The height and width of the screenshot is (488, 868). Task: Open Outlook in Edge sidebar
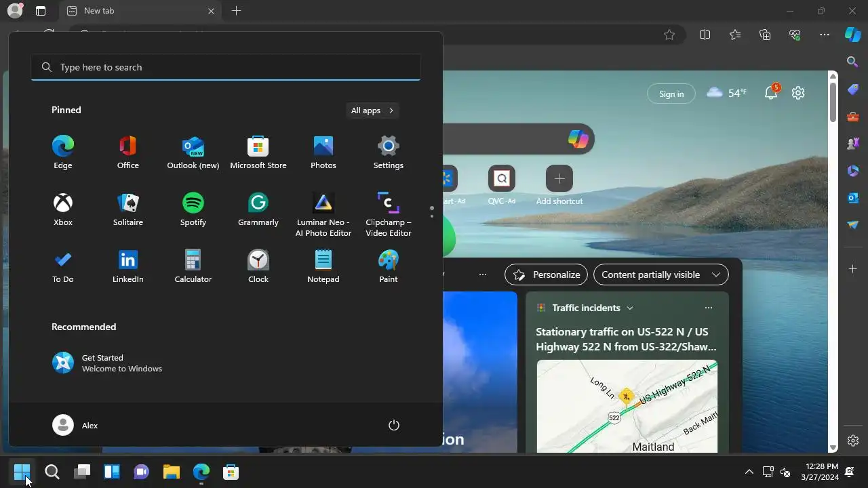[853, 197]
